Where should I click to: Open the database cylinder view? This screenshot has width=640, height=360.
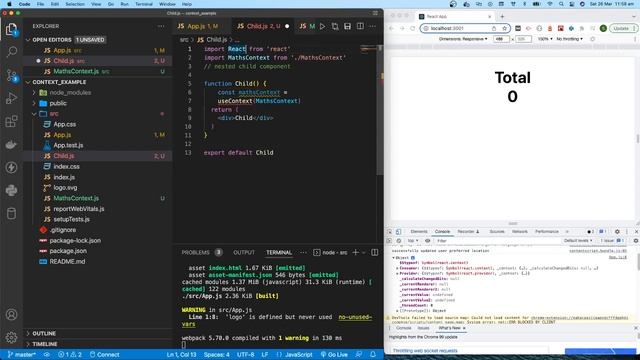point(11,213)
